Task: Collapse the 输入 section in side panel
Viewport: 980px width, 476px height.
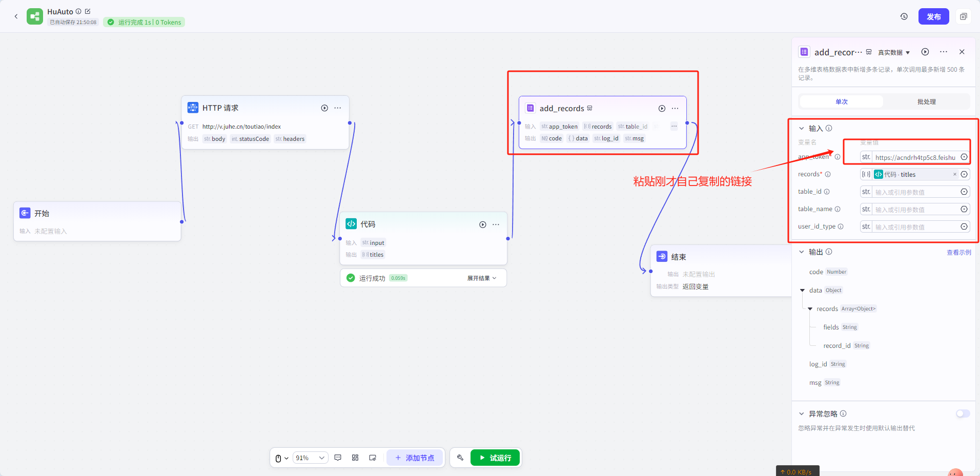Action: [802, 129]
